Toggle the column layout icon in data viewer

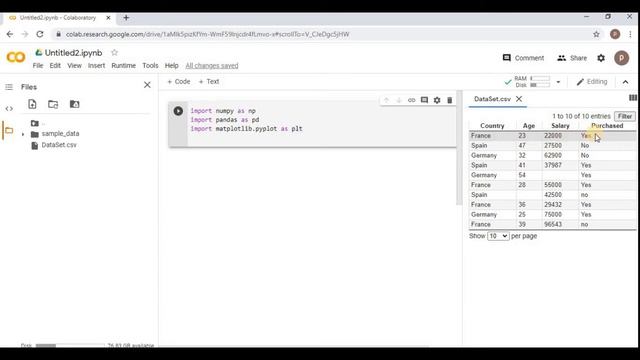(633, 98)
